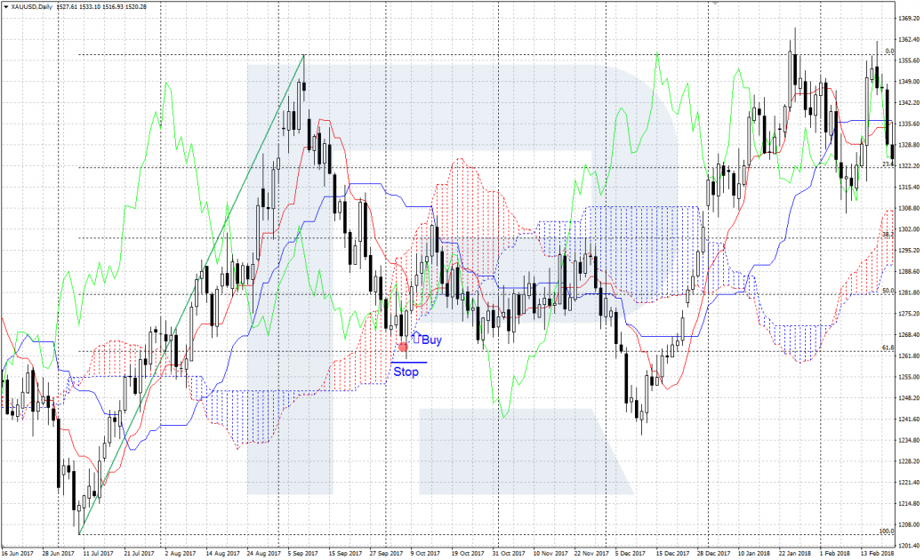Viewport: 924px width, 560px height.
Task: Click the 15 Dec 2017 date label
Action: [x=673, y=554]
